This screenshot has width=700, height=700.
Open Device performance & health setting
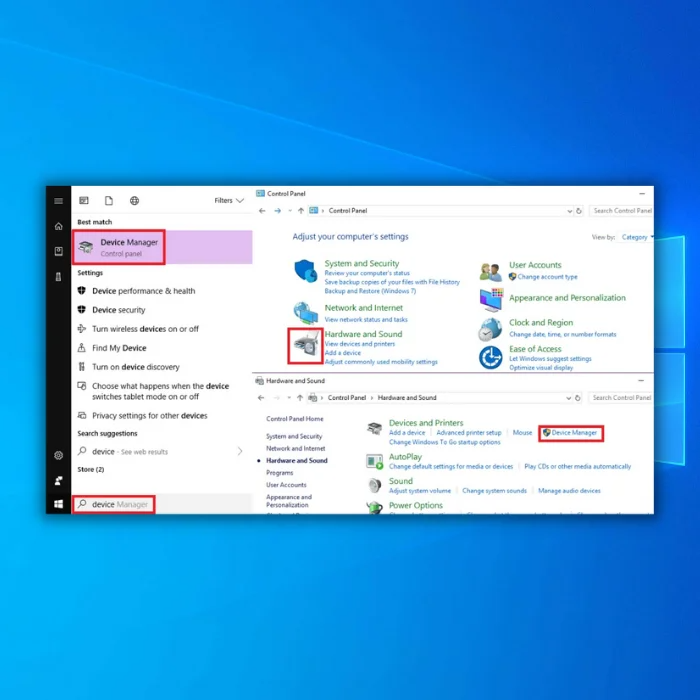point(143,291)
